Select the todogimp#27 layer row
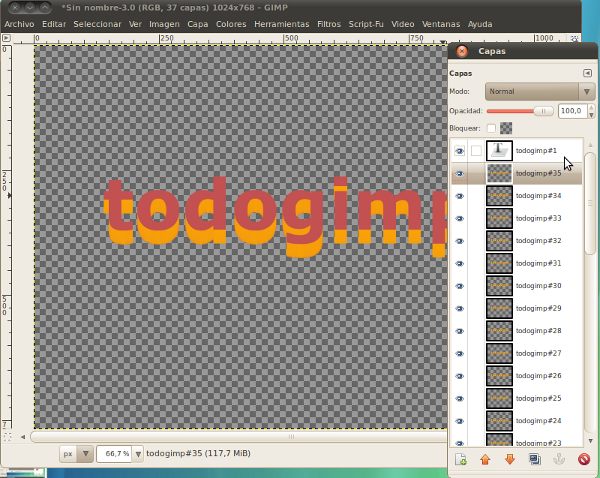This screenshot has width=600, height=478. point(538,353)
